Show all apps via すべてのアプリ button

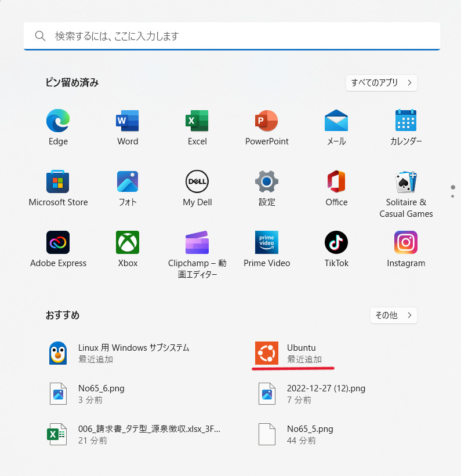pos(382,82)
